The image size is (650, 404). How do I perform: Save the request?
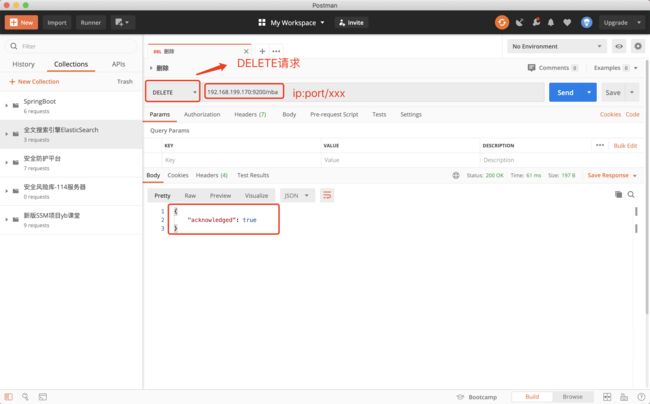(x=613, y=92)
